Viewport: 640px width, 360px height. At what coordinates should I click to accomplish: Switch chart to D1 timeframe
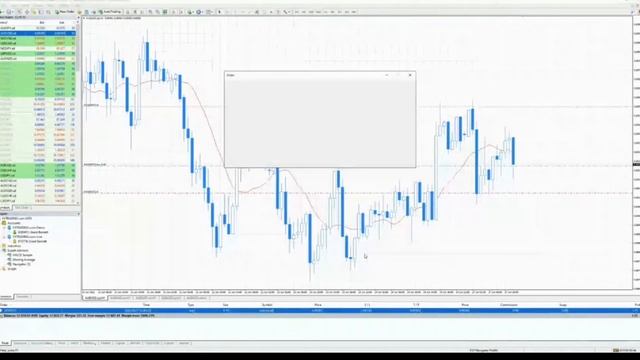coord(340,12)
